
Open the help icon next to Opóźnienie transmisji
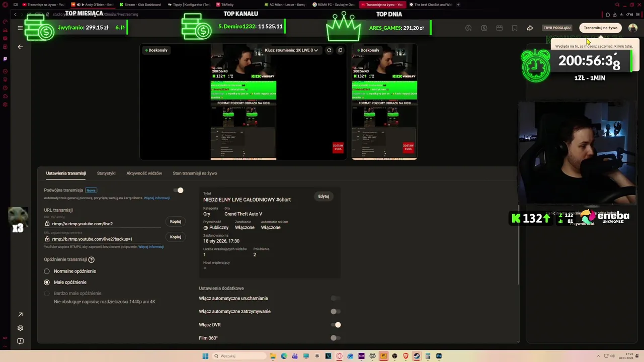pyautogui.click(x=91, y=259)
